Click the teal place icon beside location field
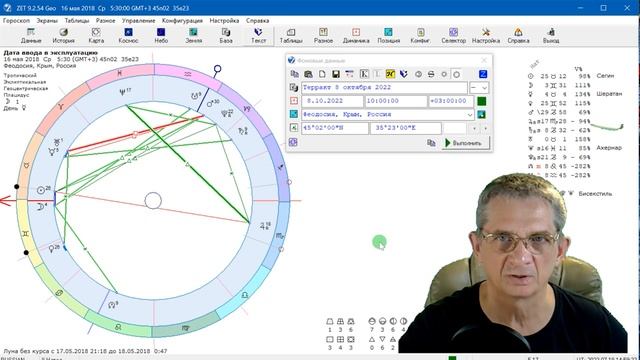This screenshot has width=640, height=360. pyautogui.click(x=293, y=114)
